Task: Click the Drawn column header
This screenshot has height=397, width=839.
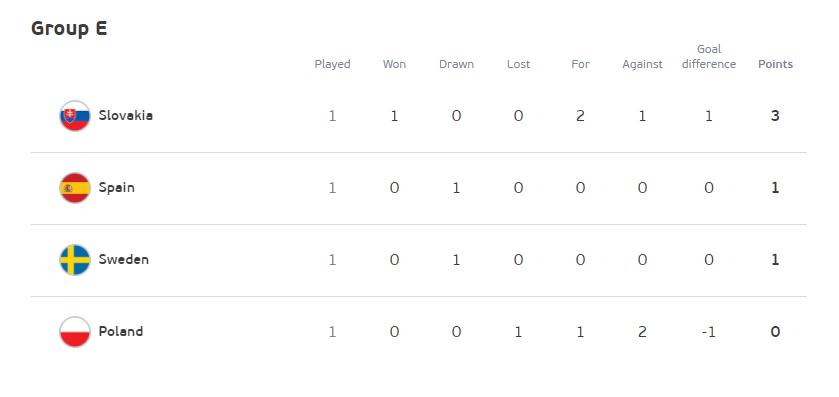Action: click(x=456, y=64)
